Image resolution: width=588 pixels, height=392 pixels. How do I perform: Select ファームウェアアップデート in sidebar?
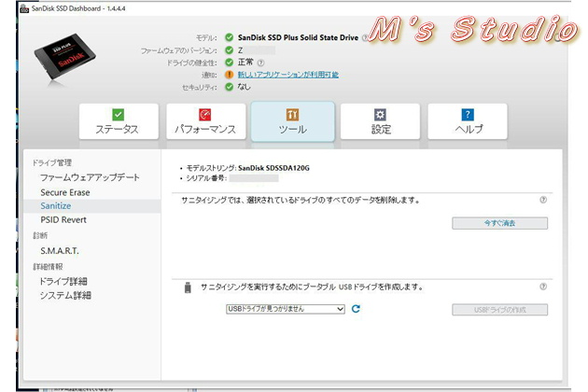(90, 177)
